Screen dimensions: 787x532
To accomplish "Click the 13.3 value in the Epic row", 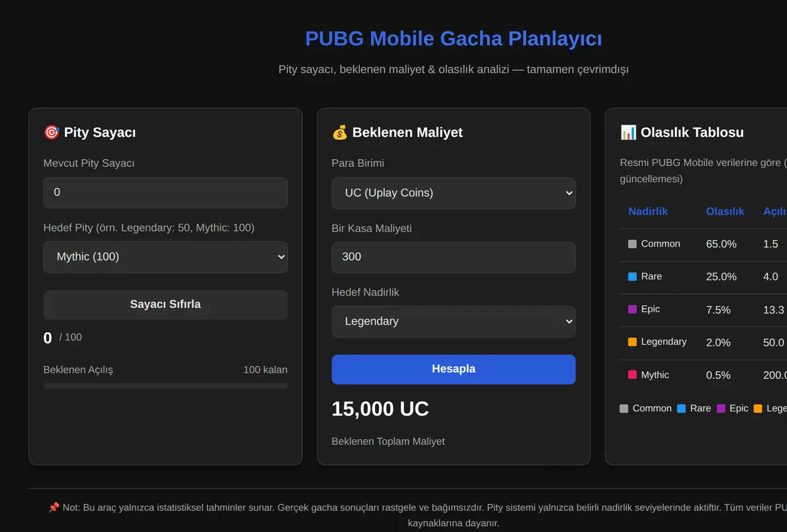I will 774,310.
